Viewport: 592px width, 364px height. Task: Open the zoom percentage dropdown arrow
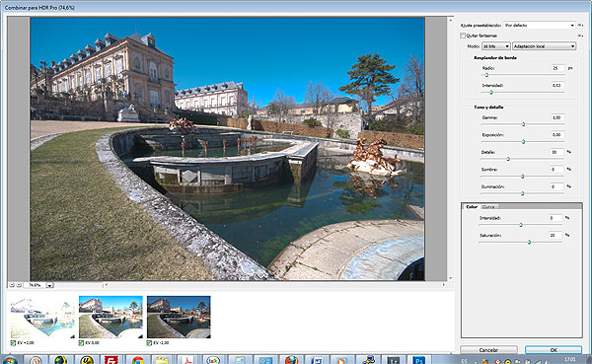pyautogui.click(x=49, y=285)
